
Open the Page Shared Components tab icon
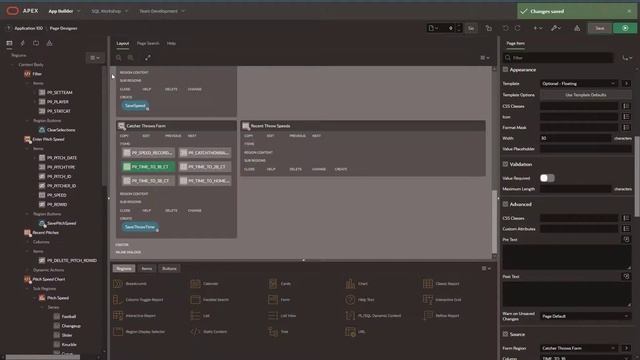coord(49,43)
